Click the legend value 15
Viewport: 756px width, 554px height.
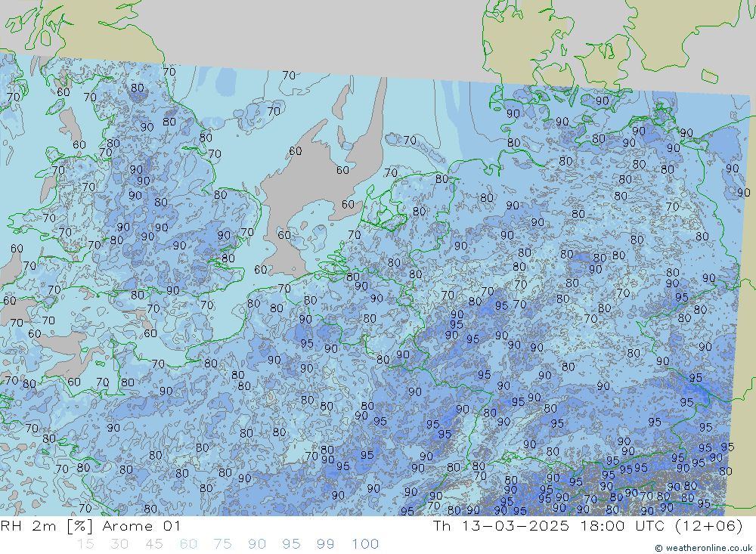coord(85,544)
